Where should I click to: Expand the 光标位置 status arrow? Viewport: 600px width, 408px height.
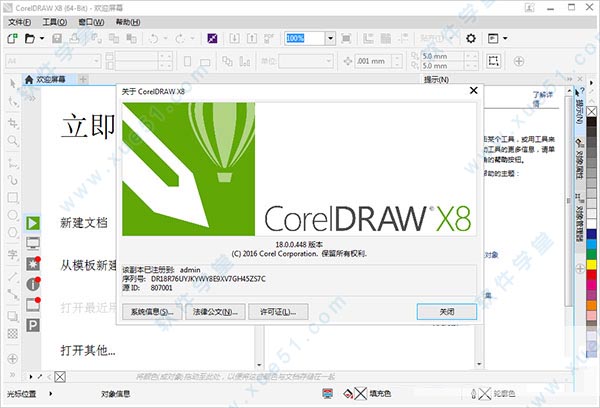click(51, 393)
